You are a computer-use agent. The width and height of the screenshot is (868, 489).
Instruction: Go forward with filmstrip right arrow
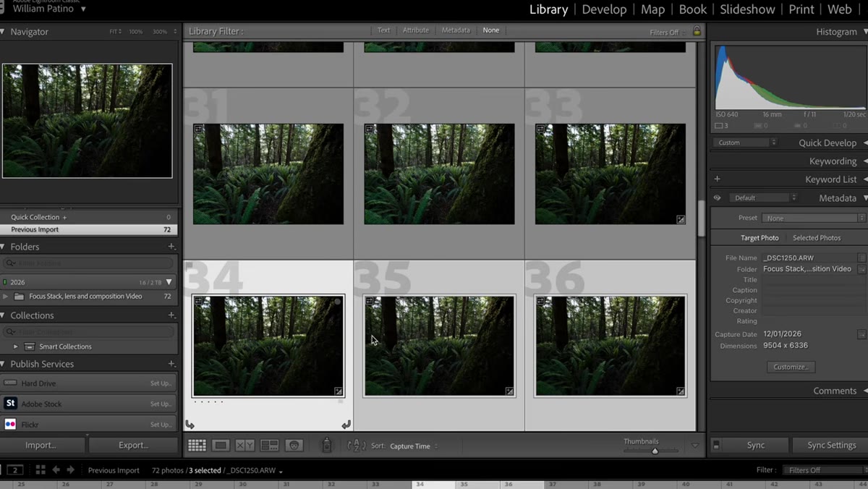coord(71,470)
